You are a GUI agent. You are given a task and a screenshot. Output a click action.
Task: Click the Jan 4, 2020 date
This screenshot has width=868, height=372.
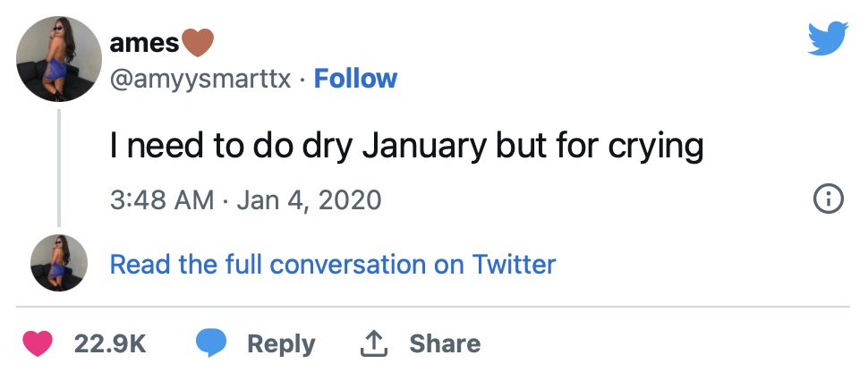tap(309, 199)
